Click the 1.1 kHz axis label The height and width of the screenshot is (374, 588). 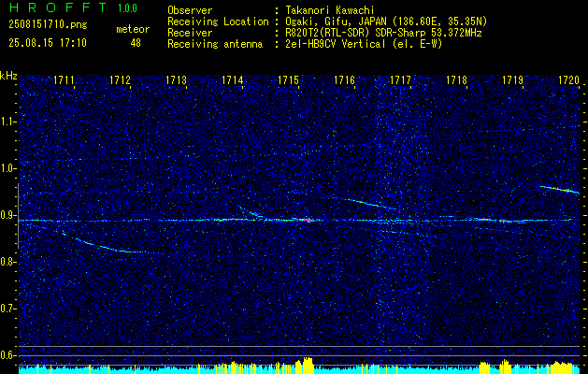(x=7, y=122)
